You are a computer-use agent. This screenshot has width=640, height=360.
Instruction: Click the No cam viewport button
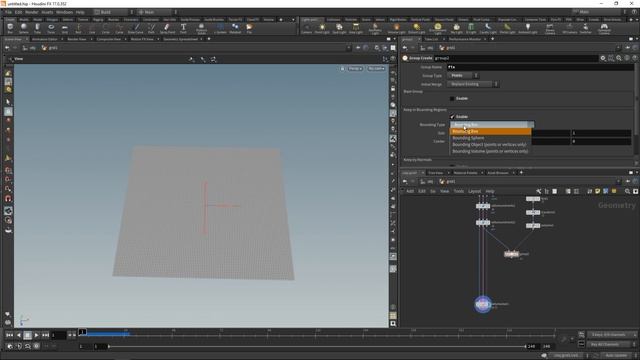tap(376, 69)
